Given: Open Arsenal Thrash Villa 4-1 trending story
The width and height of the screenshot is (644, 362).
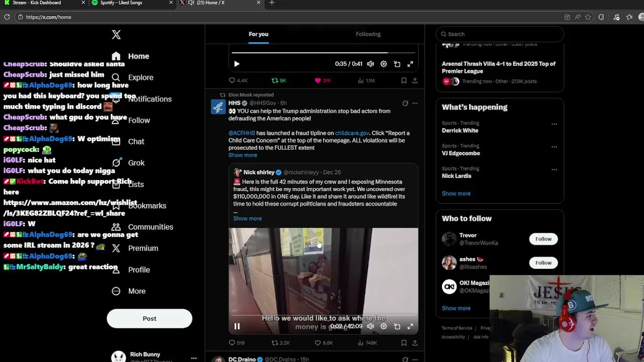Looking at the screenshot, I should click(x=499, y=67).
